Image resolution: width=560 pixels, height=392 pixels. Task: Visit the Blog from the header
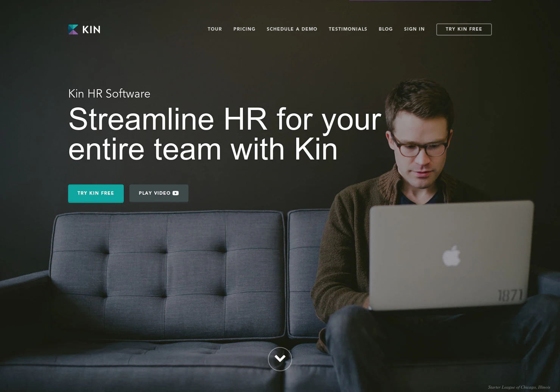pyautogui.click(x=386, y=29)
